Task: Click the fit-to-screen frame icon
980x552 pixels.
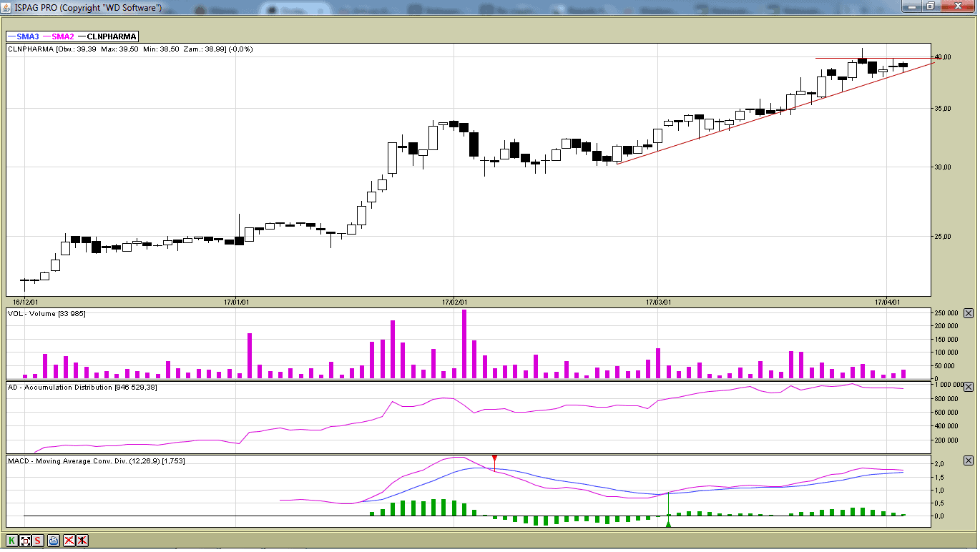Action: (25, 541)
